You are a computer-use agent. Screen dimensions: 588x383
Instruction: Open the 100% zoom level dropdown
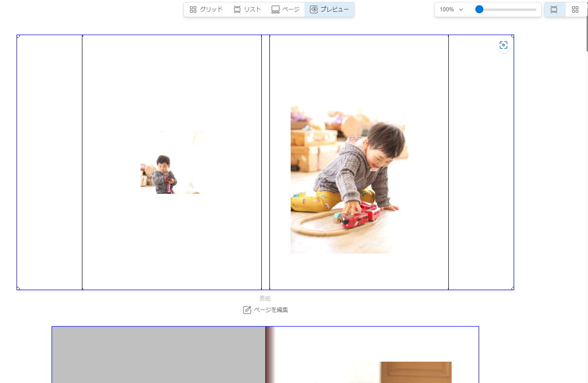pos(451,9)
